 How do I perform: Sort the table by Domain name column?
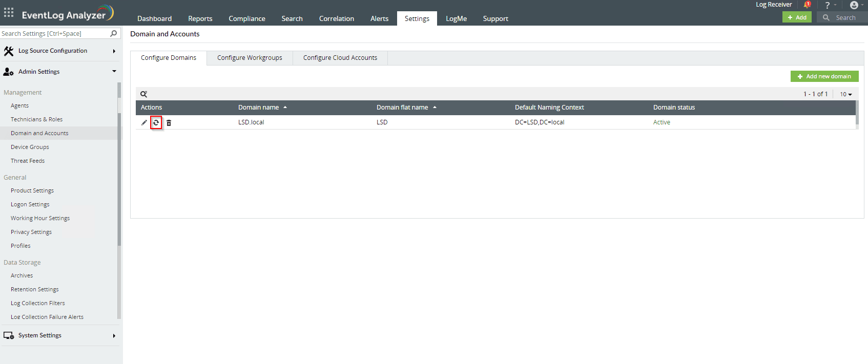pos(259,108)
